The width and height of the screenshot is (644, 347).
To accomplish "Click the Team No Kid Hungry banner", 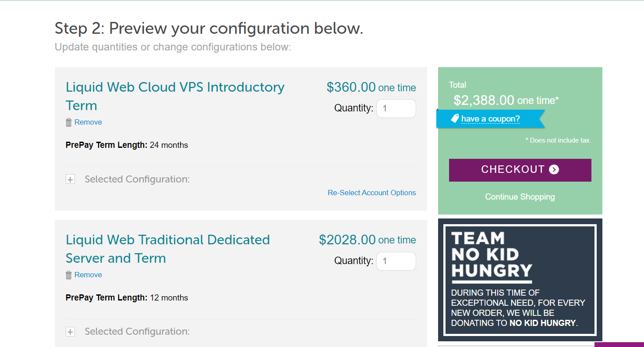I will [520, 280].
